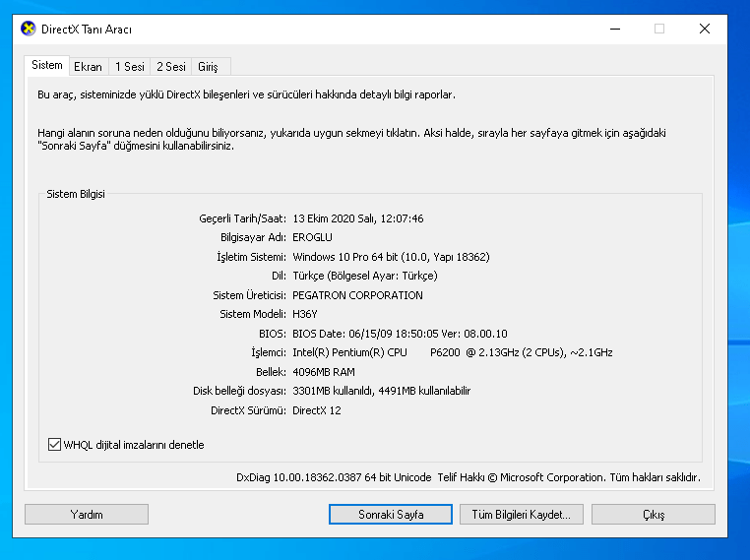Open the 2 Sesi tab
The width and height of the screenshot is (750, 560).
click(171, 67)
